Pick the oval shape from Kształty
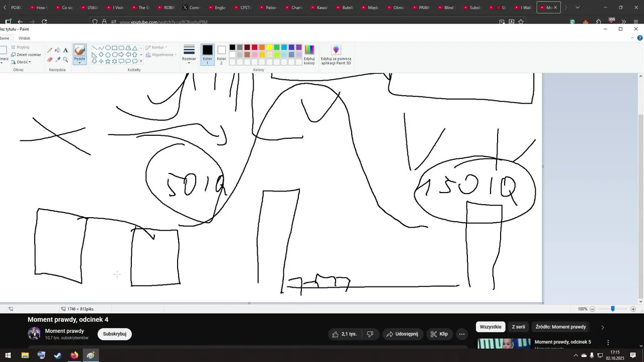The width and height of the screenshot is (644, 362). [x=108, y=48]
